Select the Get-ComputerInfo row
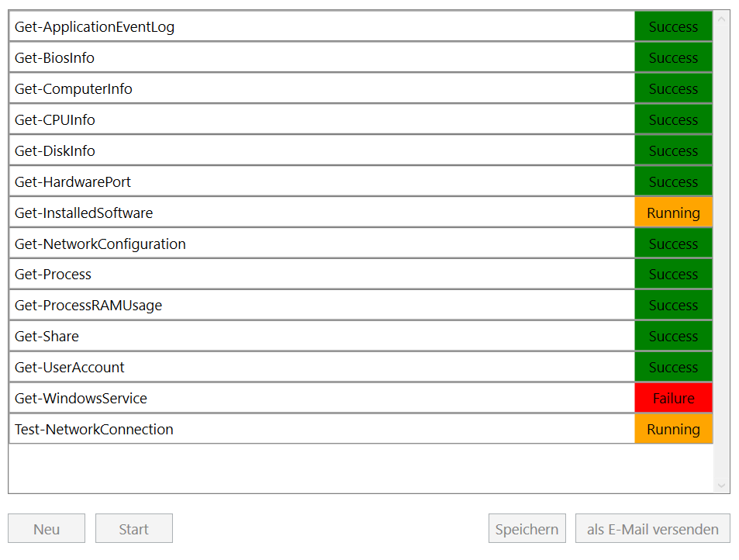 [361, 88]
